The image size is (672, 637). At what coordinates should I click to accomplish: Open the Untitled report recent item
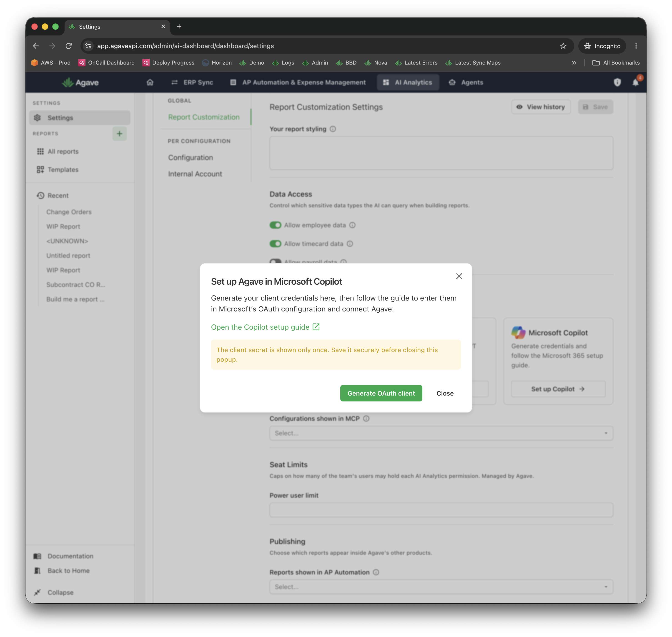point(68,255)
